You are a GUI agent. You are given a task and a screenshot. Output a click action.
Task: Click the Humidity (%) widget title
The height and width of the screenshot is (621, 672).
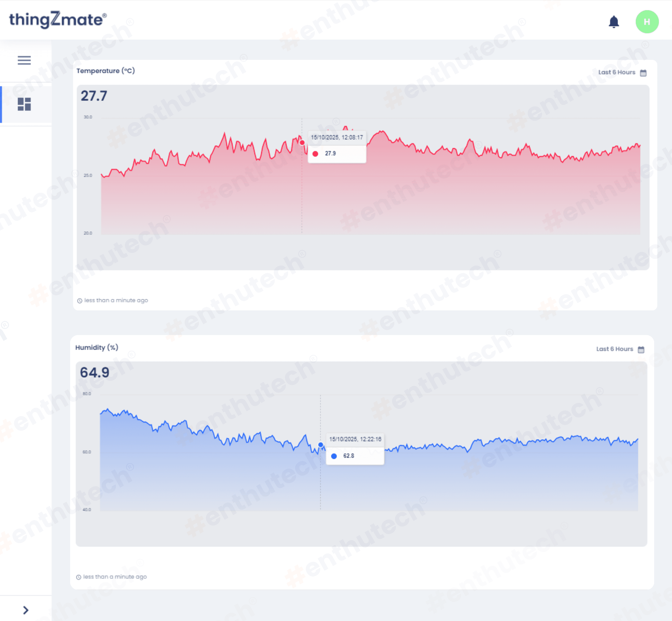[97, 348]
